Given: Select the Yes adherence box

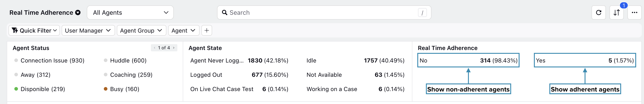Looking at the screenshot, I should 585,60.
